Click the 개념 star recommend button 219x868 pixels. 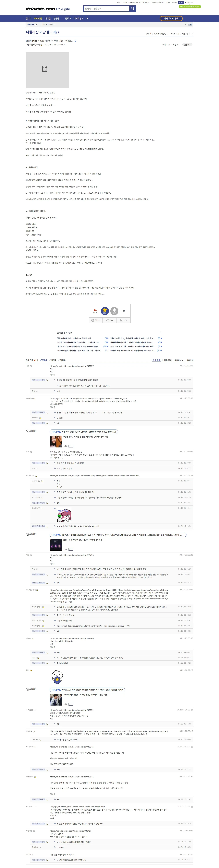point(105,311)
